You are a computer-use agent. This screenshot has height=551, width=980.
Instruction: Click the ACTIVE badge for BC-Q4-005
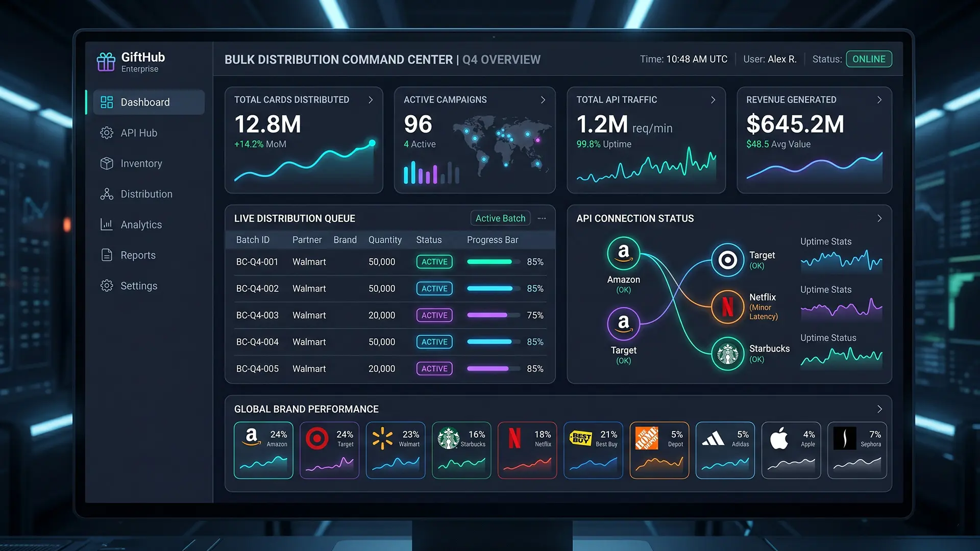[x=434, y=368]
